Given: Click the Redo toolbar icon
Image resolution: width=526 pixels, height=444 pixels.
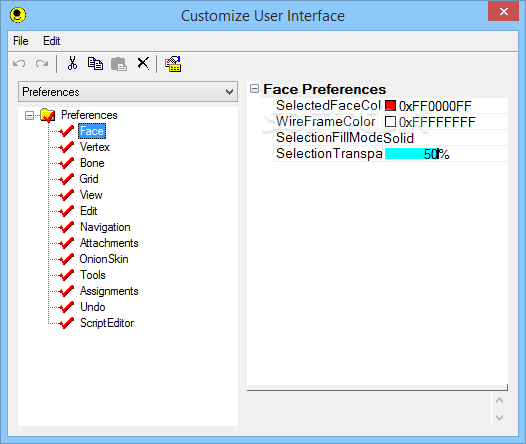Looking at the screenshot, I should (42, 63).
